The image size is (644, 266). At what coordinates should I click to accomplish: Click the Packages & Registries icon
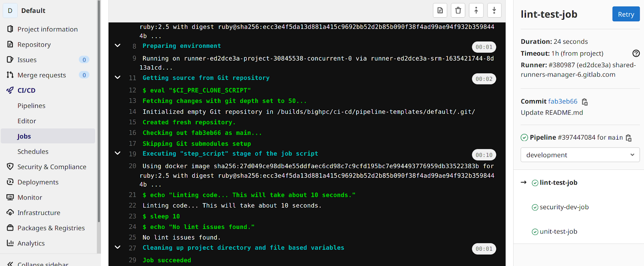point(10,228)
